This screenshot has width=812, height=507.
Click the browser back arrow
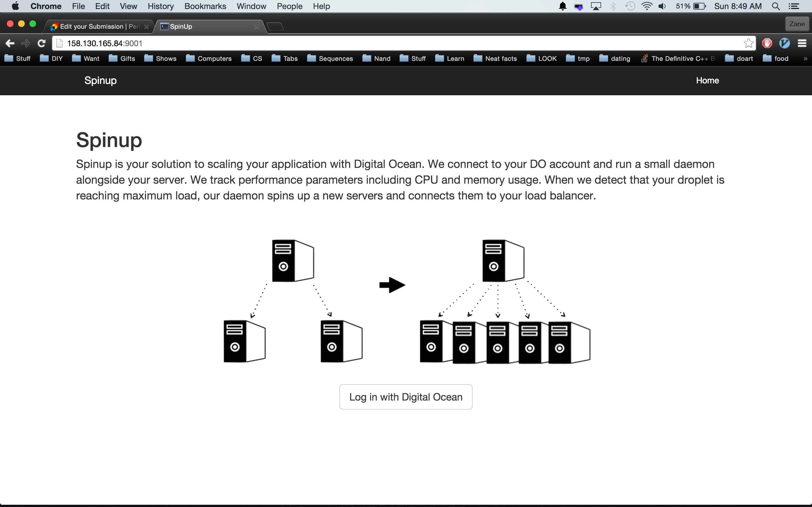pos(10,43)
